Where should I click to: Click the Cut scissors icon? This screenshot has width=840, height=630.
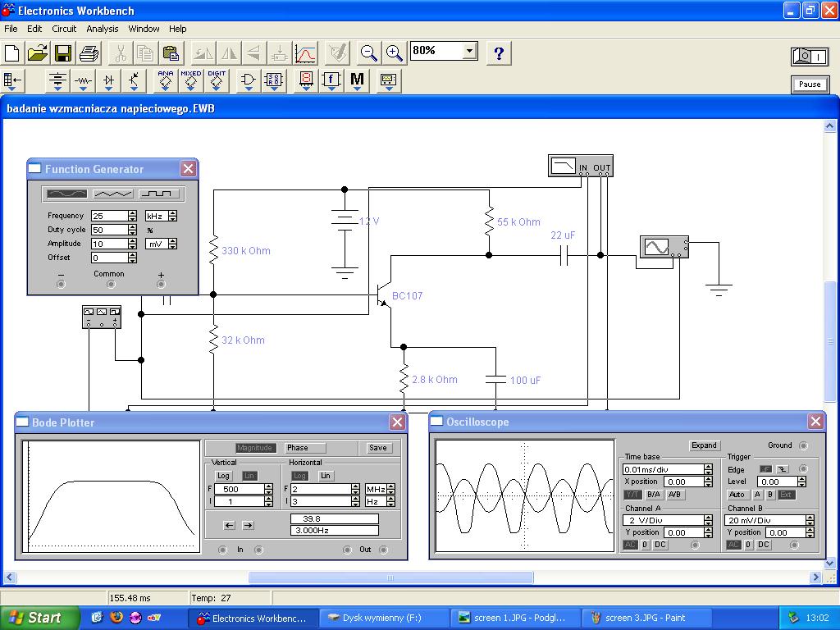pyautogui.click(x=120, y=53)
